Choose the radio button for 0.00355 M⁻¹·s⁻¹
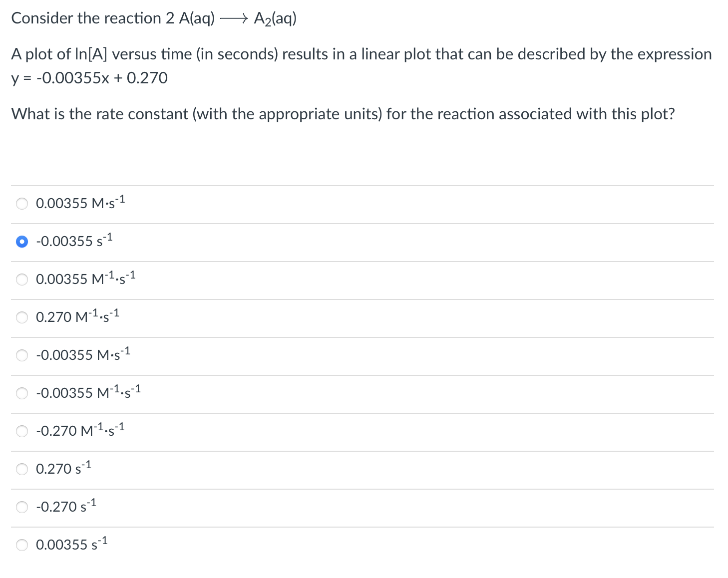This screenshot has height=578, width=728. click(22, 280)
